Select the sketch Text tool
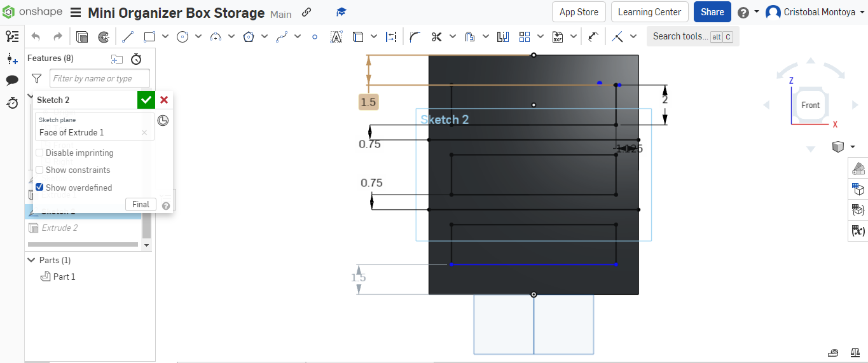868x363 pixels. click(x=336, y=37)
